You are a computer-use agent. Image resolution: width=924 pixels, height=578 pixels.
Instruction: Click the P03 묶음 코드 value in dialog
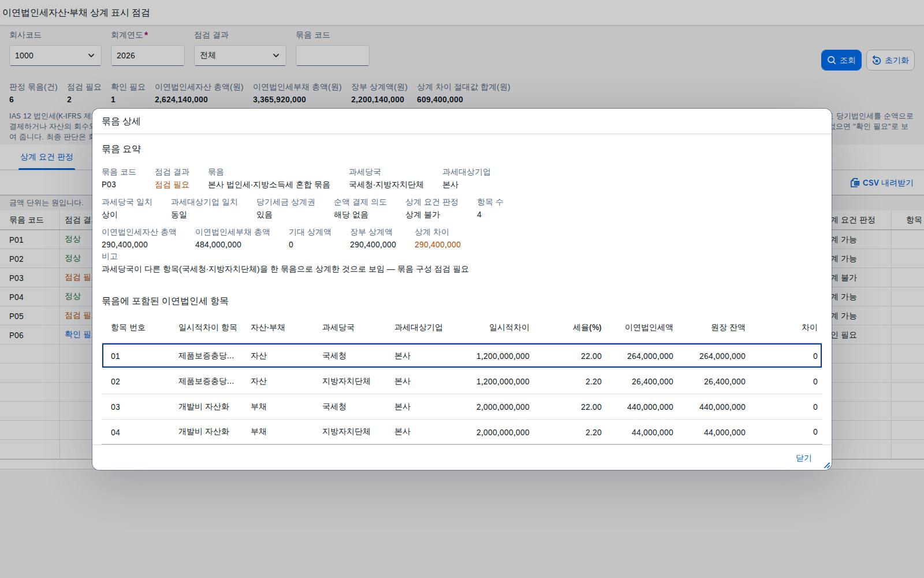[x=109, y=185]
